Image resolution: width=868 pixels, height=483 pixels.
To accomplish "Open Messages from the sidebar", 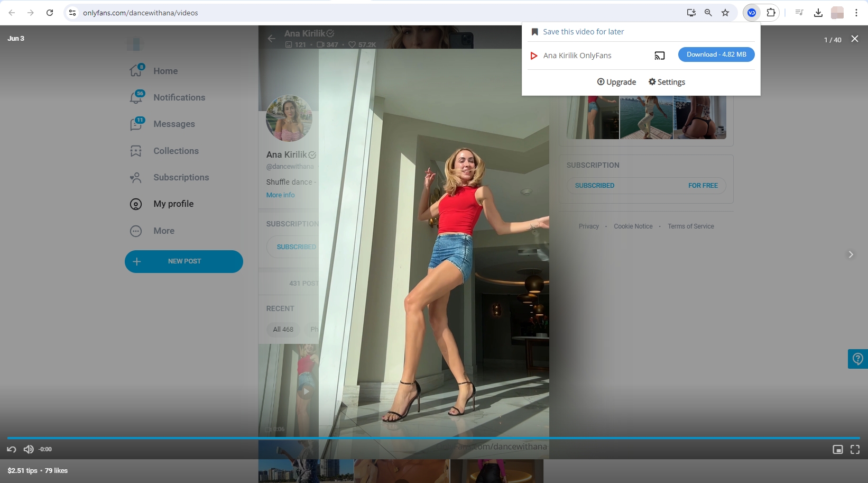I will [173, 124].
